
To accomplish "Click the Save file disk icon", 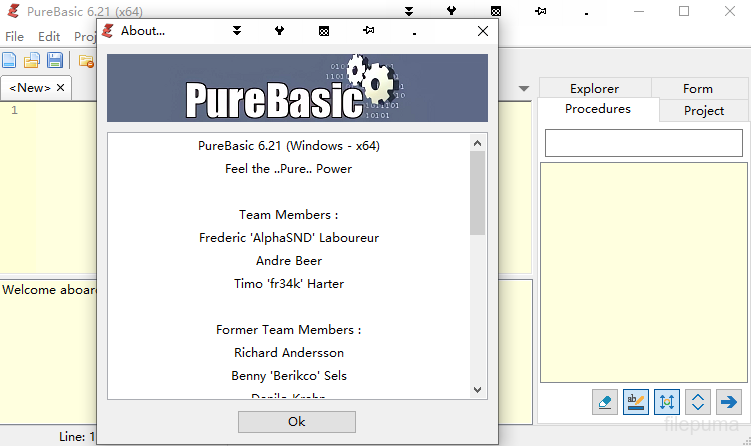I will coord(55,61).
